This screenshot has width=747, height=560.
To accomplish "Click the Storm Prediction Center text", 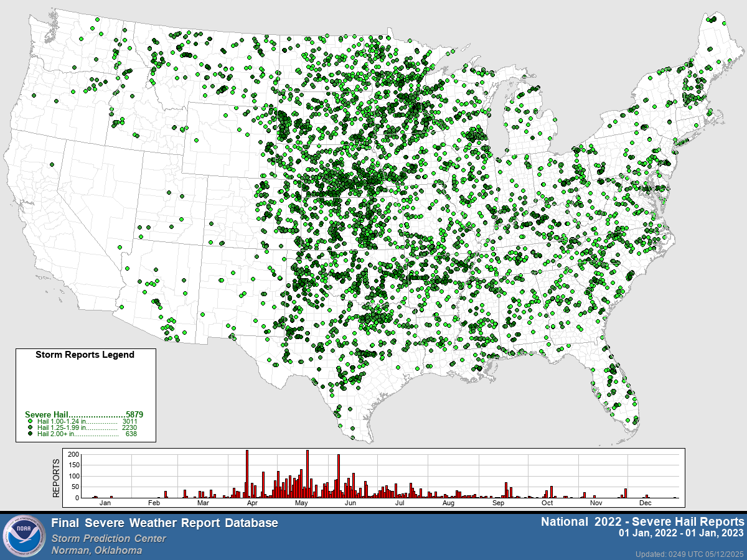I will click(x=109, y=539).
